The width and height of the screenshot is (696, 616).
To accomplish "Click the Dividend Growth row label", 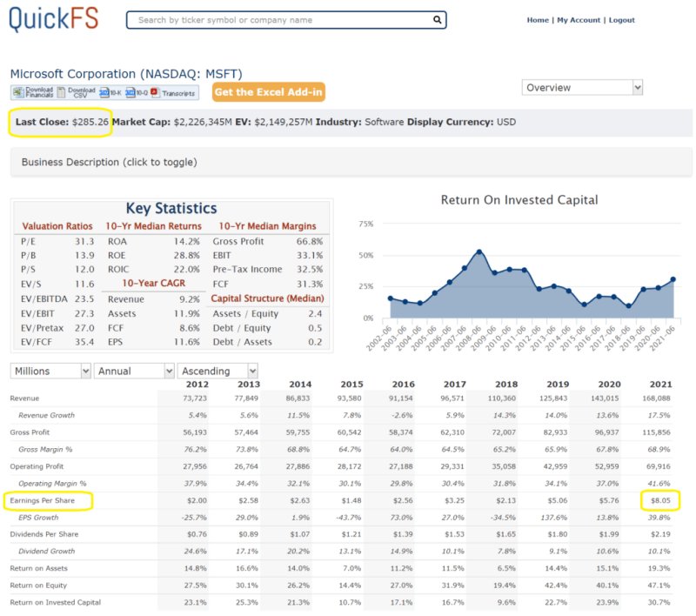I will click(x=47, y=552).
